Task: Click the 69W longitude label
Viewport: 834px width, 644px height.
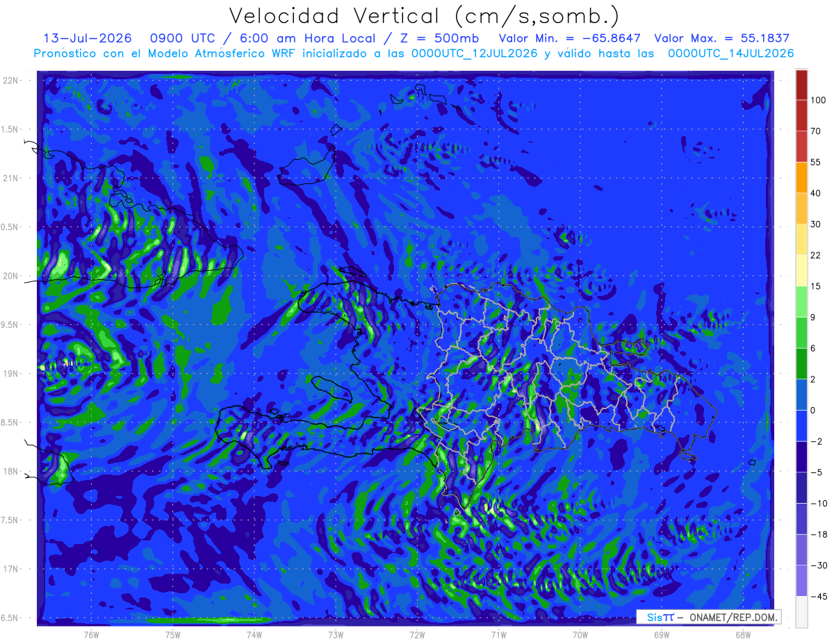Action: click(662, 634)
